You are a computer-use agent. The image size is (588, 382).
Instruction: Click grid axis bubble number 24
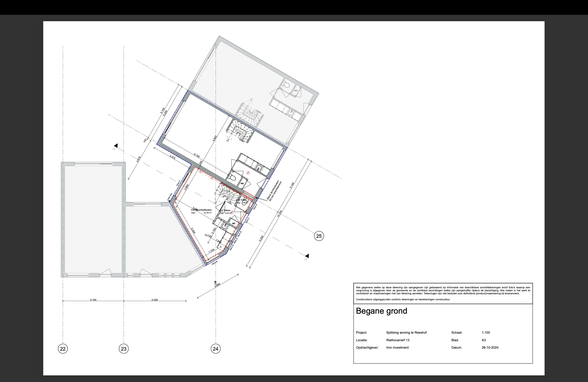215,349
